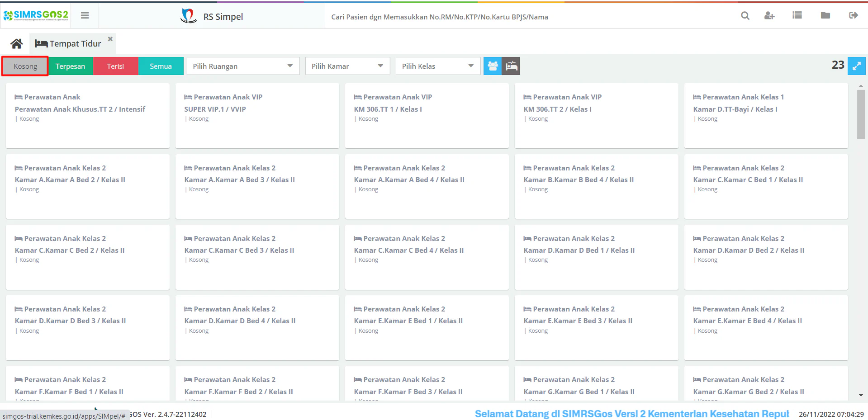Click the dark bed icon button
The height and width of the screenshot is (420, 868).
pyautogui.click(x=511, y=66)
